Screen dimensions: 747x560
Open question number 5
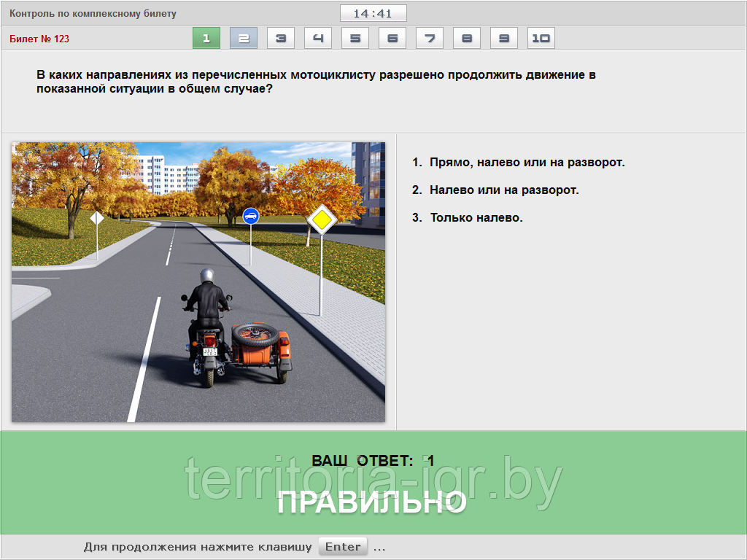[x=355, y=37]
